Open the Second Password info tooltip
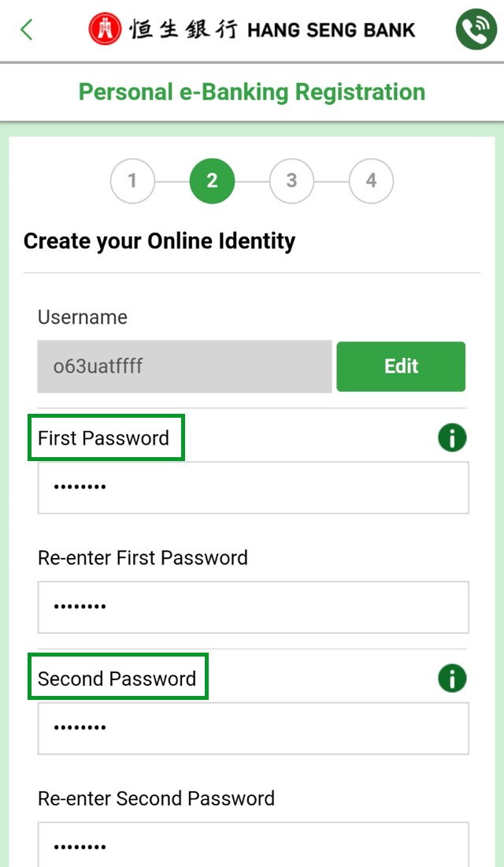Viewport: 504px width, 867px height. coord(451,678)
